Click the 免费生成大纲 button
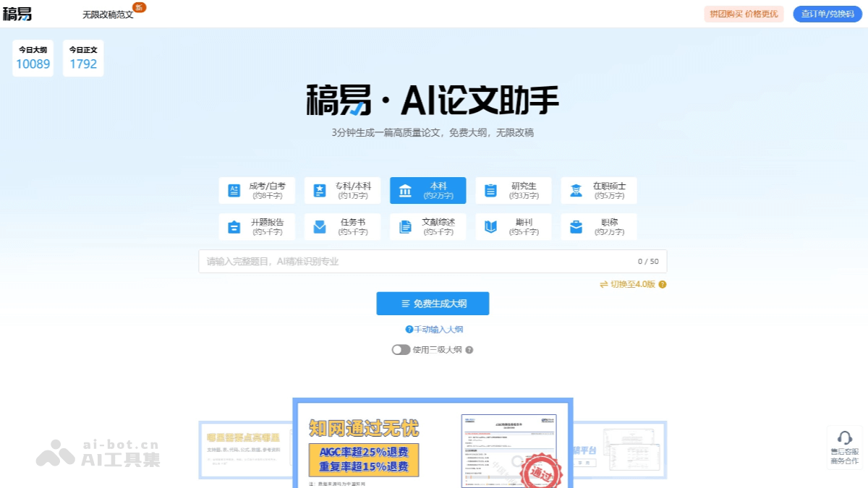Screen dimensions: 868x488 click(433, 303)
